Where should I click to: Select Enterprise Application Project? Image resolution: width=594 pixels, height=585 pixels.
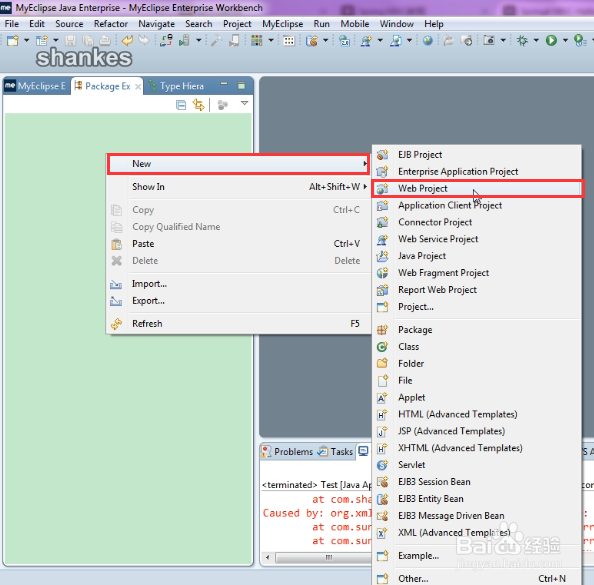pos(477,172)
